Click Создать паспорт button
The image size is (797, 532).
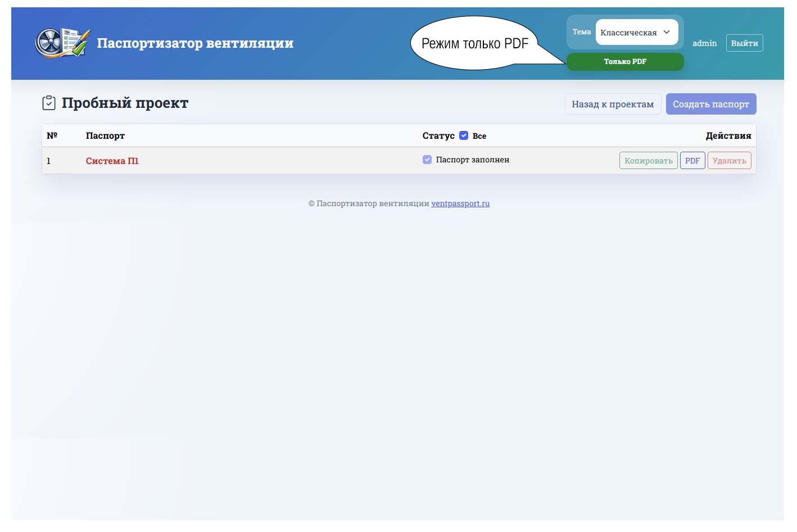point(711,104)
